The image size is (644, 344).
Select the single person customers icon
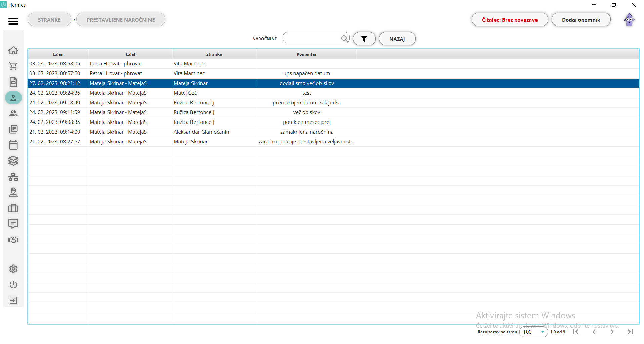click(13, 98)
